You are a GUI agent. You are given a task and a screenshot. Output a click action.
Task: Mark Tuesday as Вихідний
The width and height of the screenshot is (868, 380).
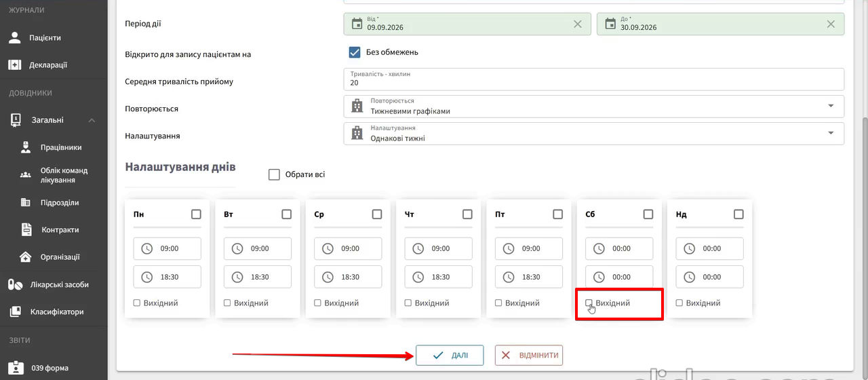(227, 303)
